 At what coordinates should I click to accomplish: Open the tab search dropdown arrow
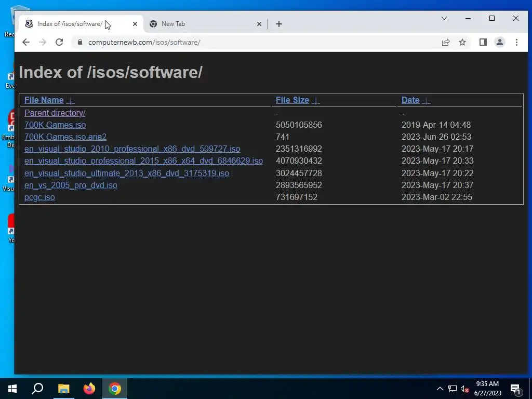[444, 18]
